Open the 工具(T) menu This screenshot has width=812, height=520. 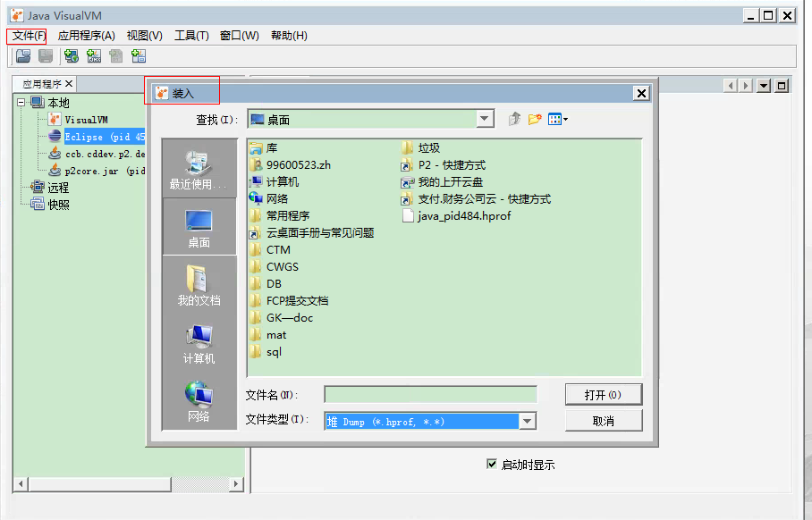[x=191, y=36]
